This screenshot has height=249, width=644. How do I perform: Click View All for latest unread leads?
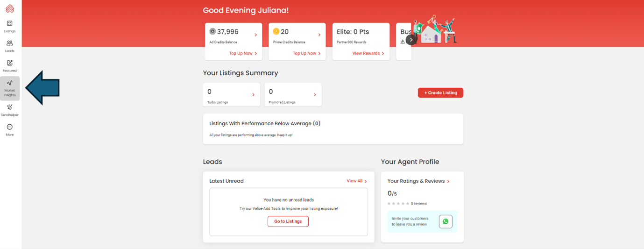click(x=356, y=181)
